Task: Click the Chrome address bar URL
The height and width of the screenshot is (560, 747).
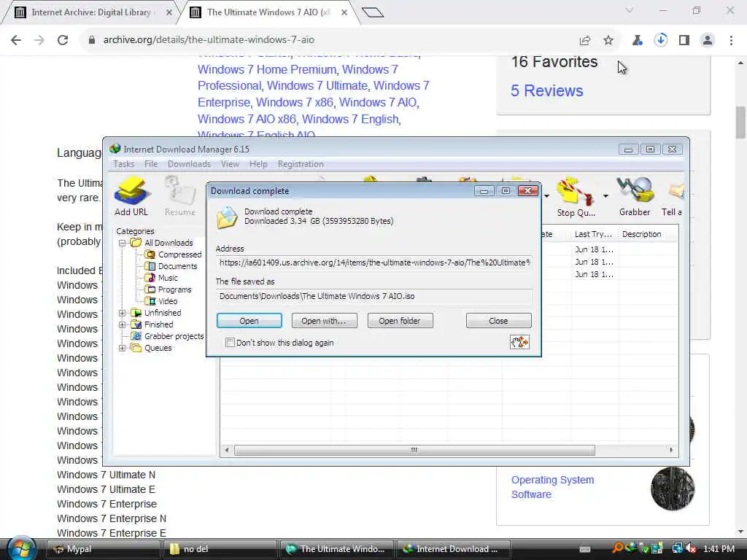Action: pos(209,40)
